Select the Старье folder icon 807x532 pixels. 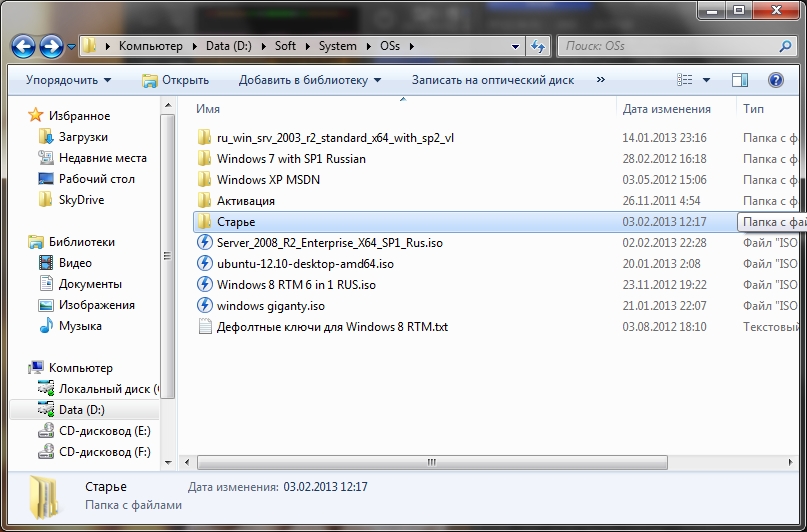tap(204, 222)
